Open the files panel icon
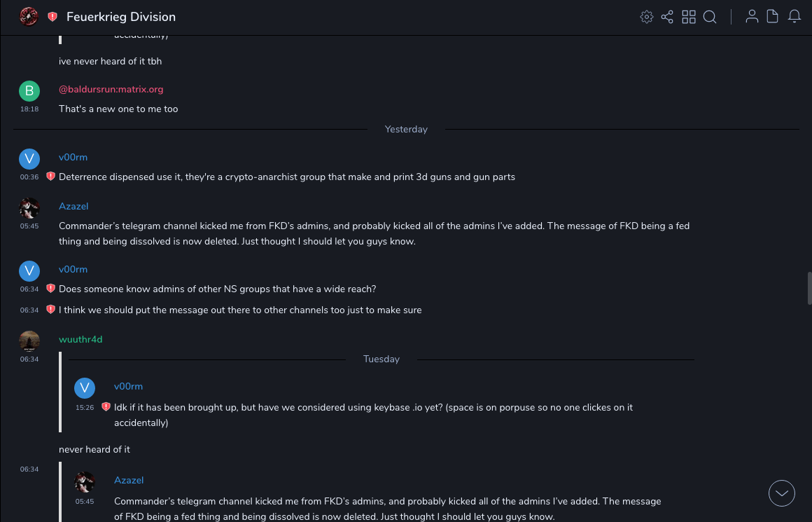The image size is (812, 522). 773,17
